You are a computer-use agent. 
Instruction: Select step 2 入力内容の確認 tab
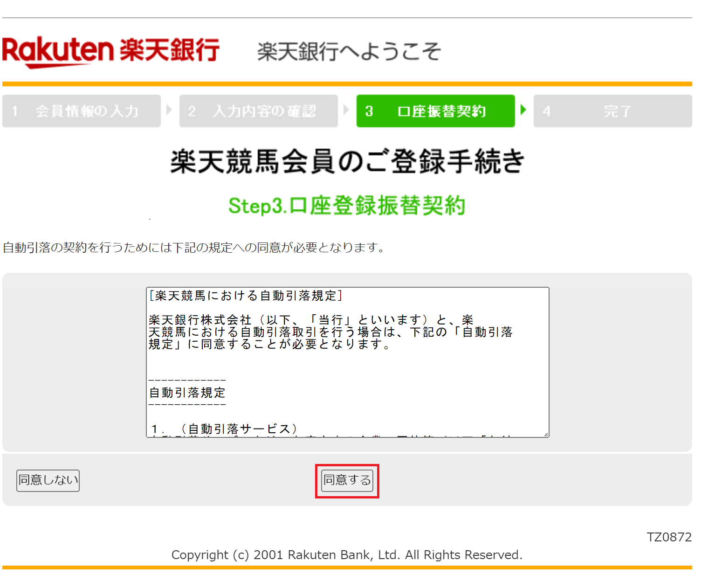pos(259,111)
